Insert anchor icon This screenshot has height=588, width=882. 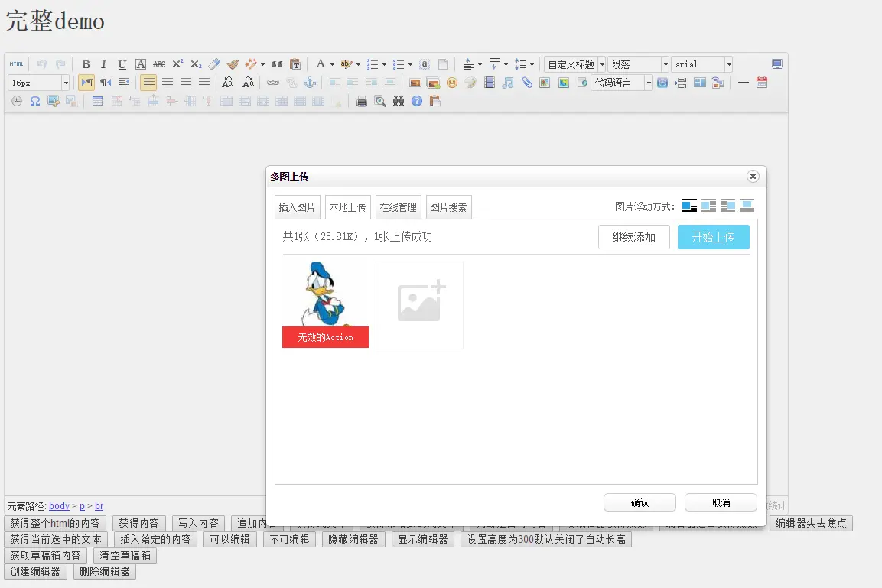(x=310, y=83)
